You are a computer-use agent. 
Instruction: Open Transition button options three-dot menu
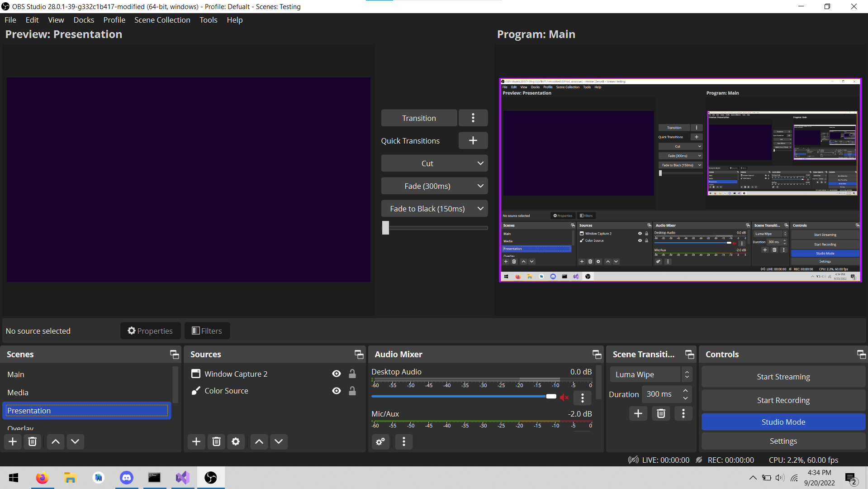473,118
